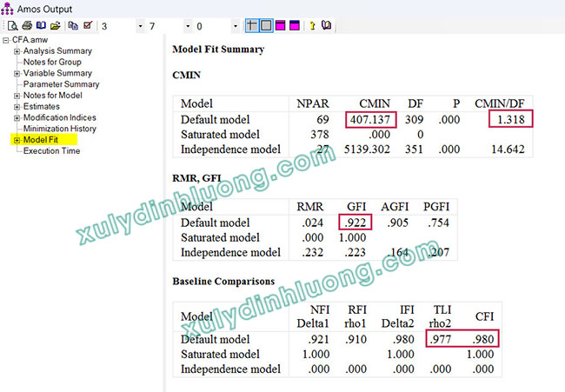
Task: Select Execution Time in the tree
Action: pos(51,151)
